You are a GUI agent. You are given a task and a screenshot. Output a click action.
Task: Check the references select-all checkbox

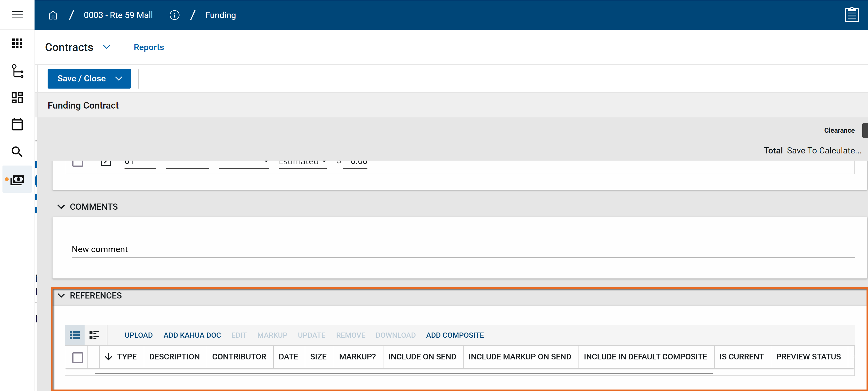[x=78, y=357]
